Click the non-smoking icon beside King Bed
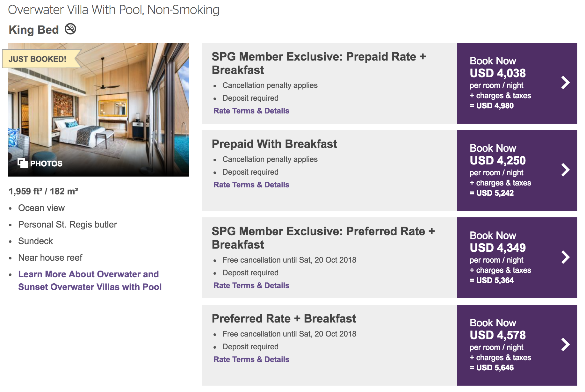Viewport: 585px width, 392px height. (x=70, y=29)
